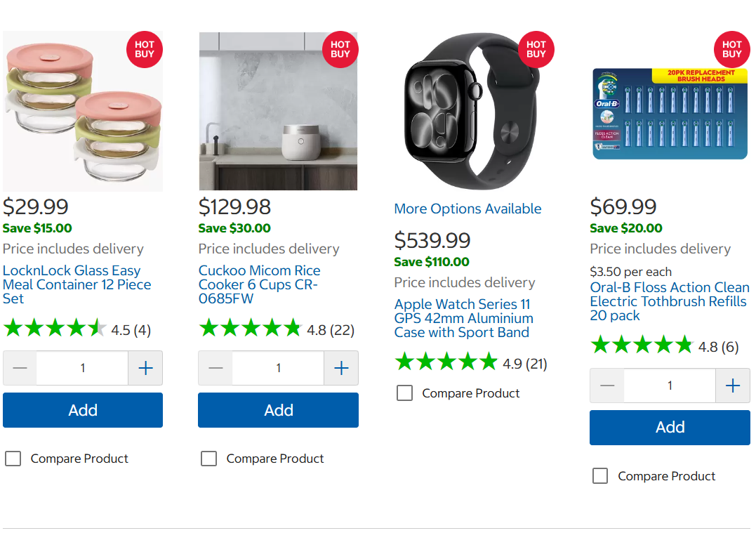Select Compare Product for Oral-B refills

tap(600, 476)
